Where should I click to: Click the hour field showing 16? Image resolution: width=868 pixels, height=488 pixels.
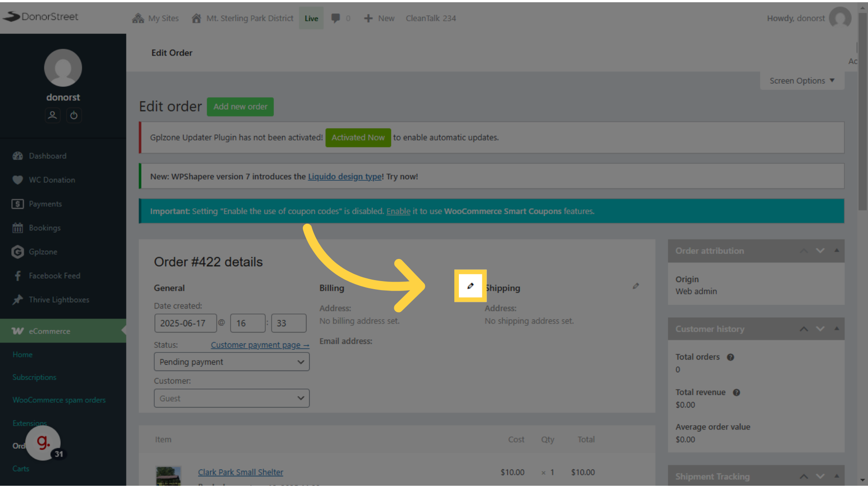[x=247, y=323]
